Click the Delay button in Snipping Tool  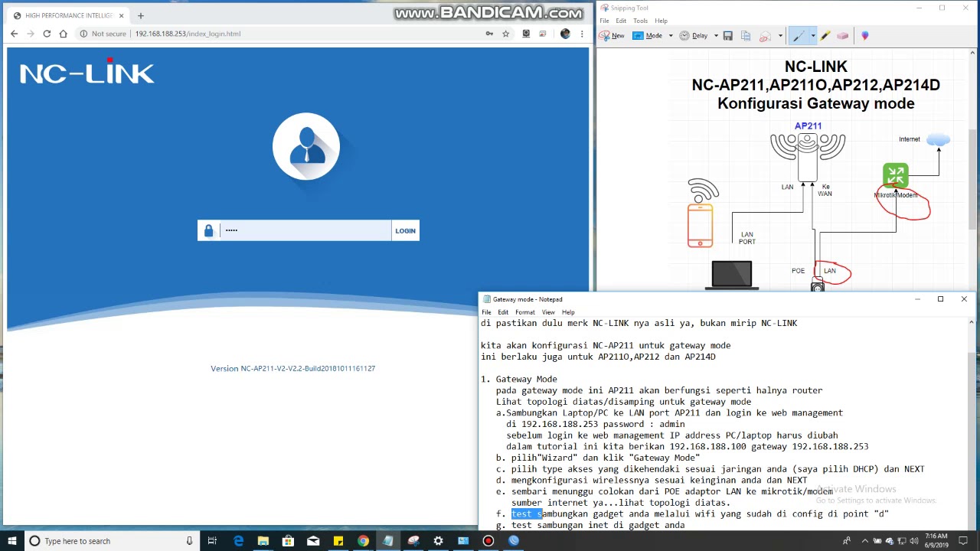tap(694, 36)
